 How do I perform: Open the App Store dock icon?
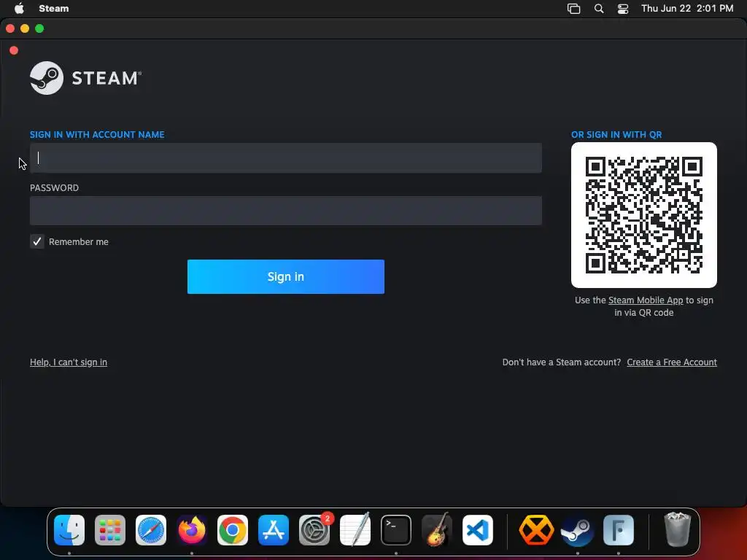coord(274,530)
